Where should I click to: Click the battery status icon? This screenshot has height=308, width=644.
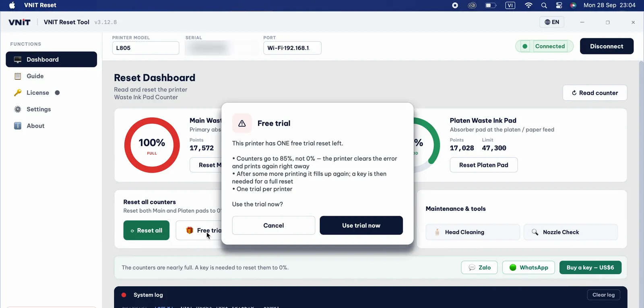(x=491, y=5)
